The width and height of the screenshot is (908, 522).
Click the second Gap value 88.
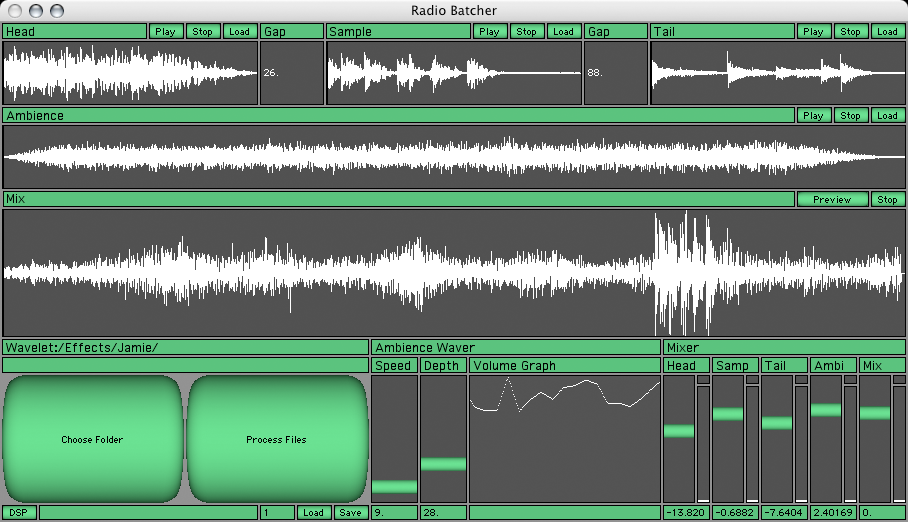pyautogui.click(x=616, y=72)
